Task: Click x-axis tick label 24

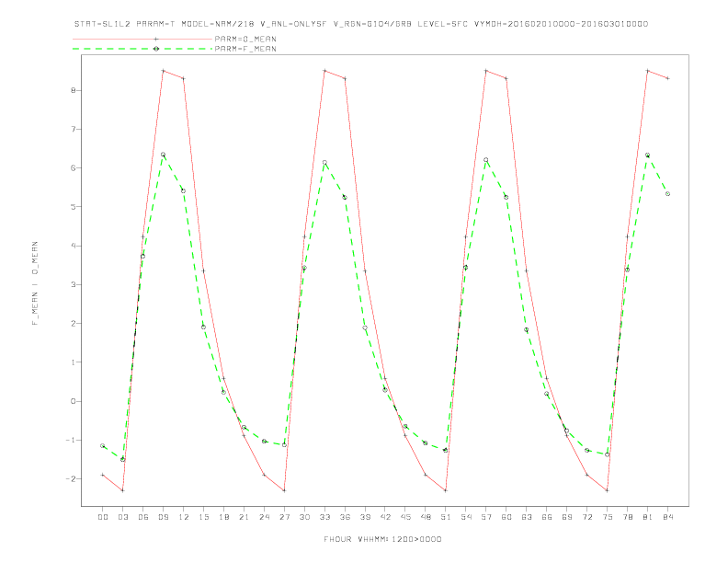Action: pos(264,517)
